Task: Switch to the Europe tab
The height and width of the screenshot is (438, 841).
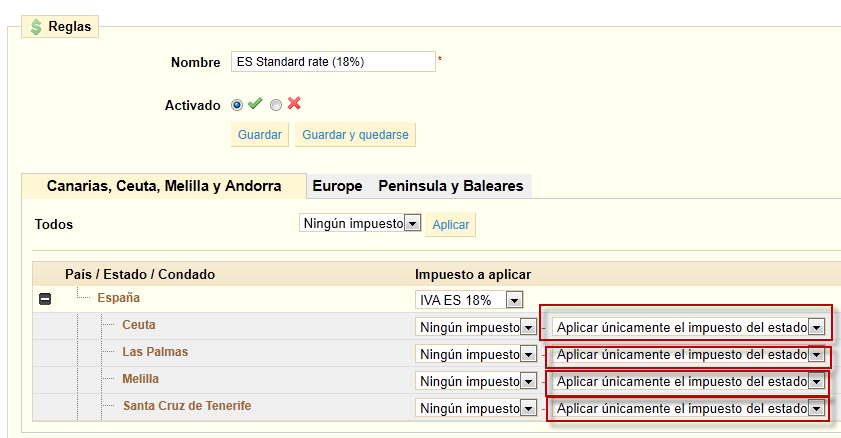Action: coord(337,186)
